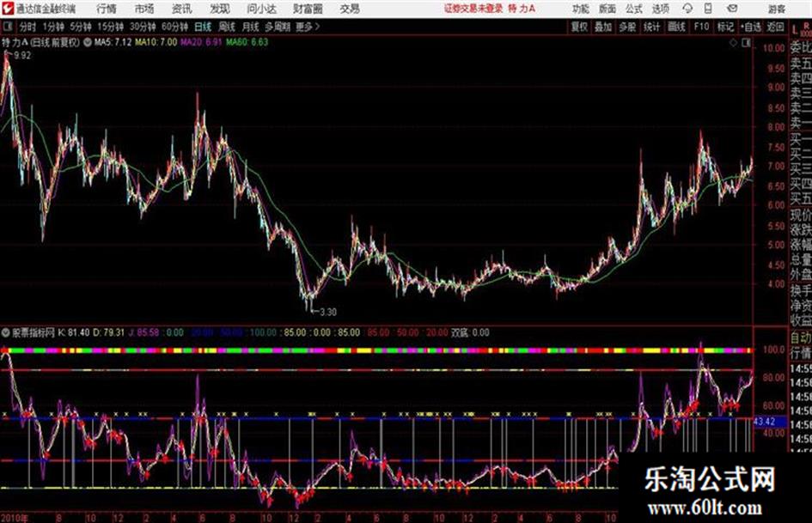Click the mobile phone icon
This screenshot has height=523, width=812.
[x=708, y=9]
